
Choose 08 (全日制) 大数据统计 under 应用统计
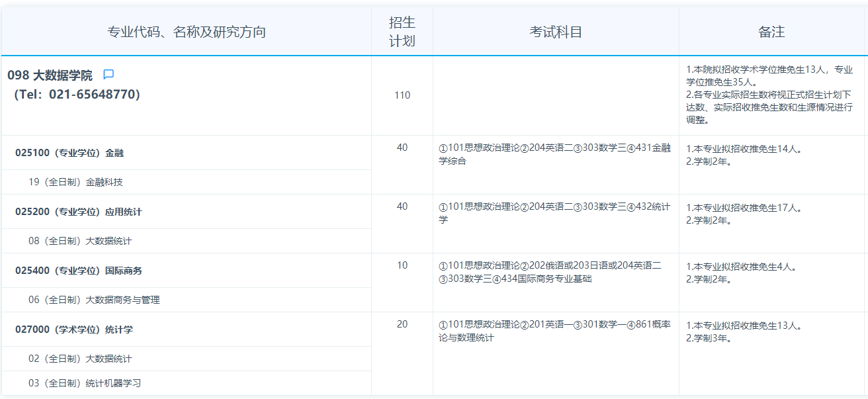80,241
